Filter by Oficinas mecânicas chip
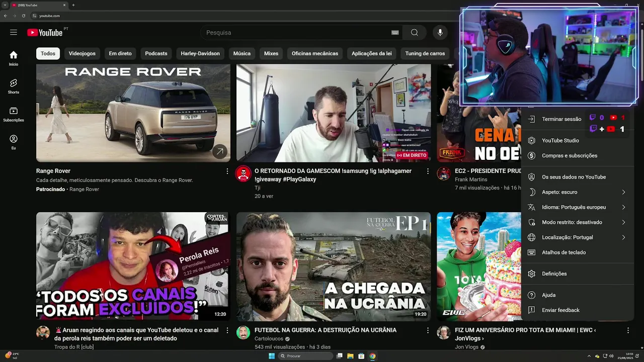 (315, 53)
